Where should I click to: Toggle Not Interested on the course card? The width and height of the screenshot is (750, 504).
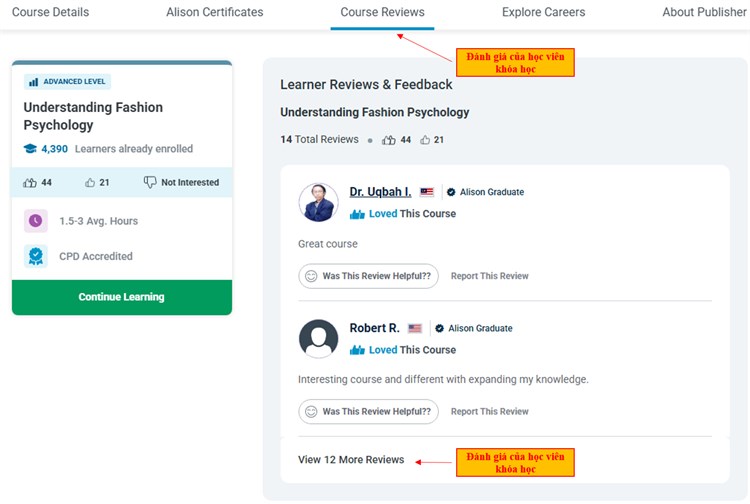click(x=181, y=183)
